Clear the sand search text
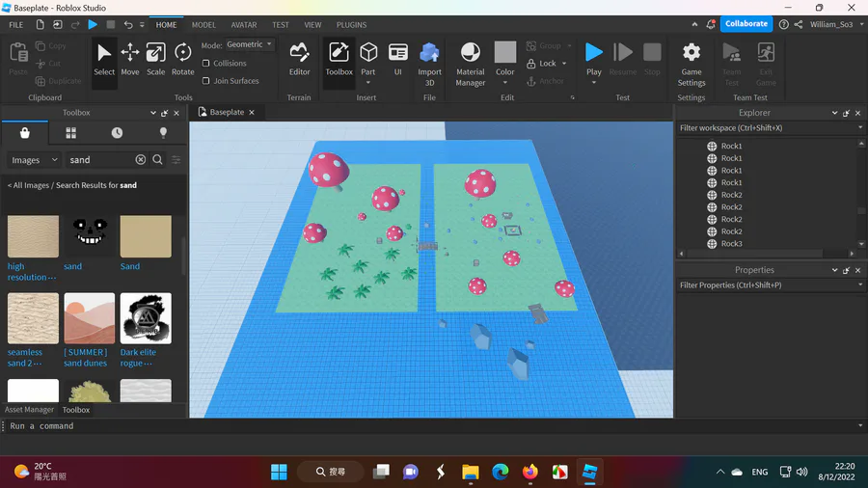Screen dimensions: 868x488 (x=141, y=159)
